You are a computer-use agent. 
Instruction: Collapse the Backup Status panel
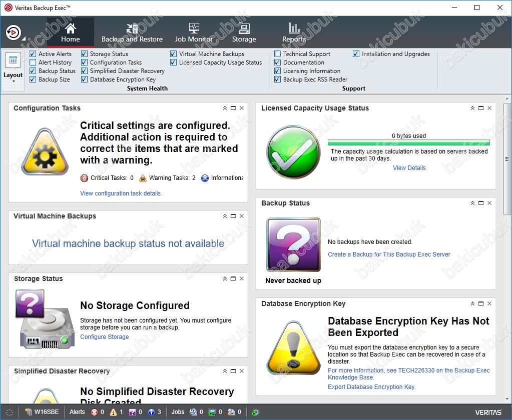click(x=472, y=203)
